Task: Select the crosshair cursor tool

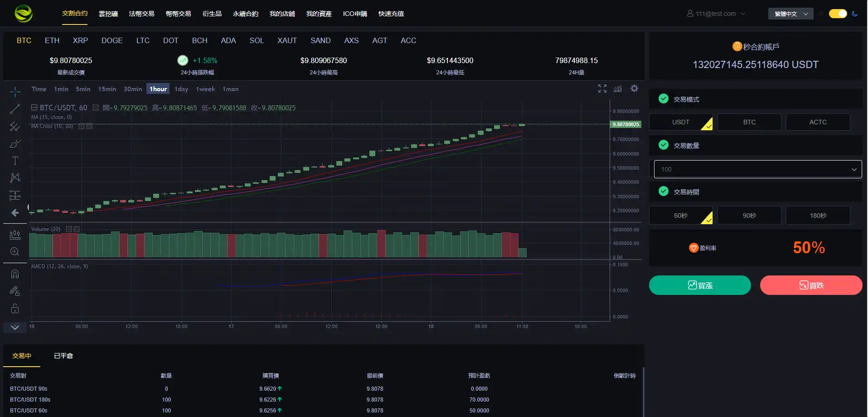Action: [15, 92]
